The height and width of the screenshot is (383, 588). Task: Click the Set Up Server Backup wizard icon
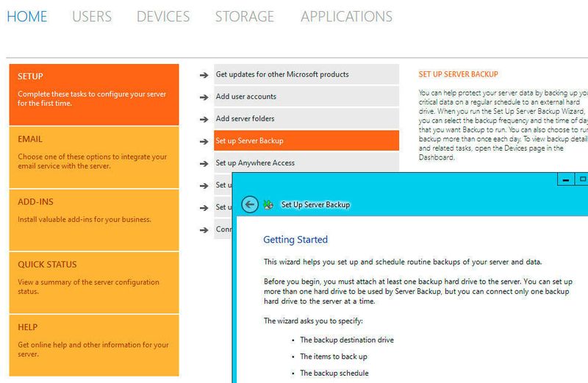(268, 205)
